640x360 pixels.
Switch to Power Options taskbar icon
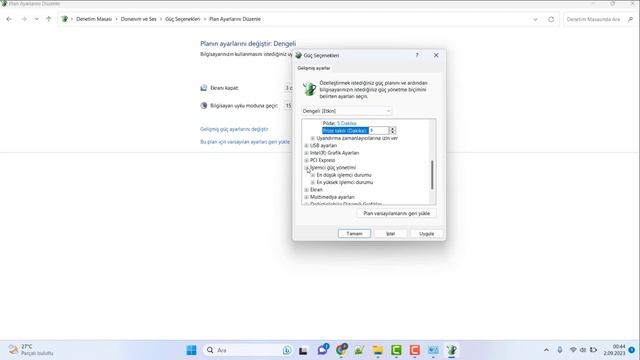coord(451,350)
